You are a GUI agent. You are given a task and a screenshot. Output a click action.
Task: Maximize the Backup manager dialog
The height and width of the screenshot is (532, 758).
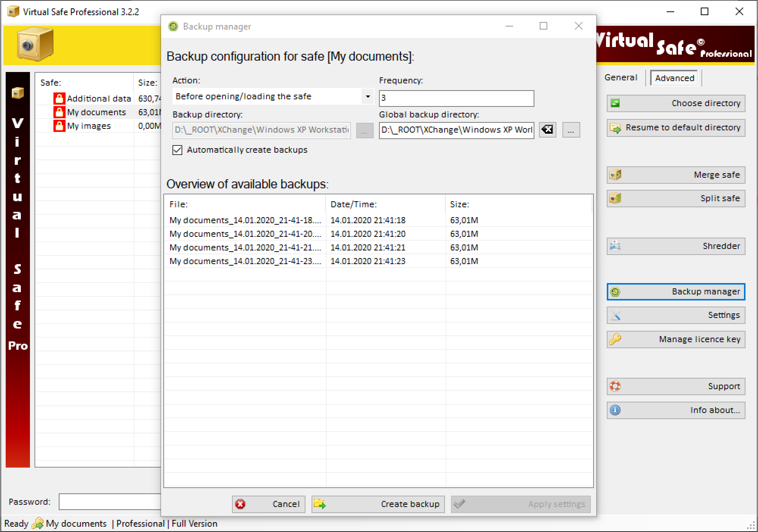[543, 26]
